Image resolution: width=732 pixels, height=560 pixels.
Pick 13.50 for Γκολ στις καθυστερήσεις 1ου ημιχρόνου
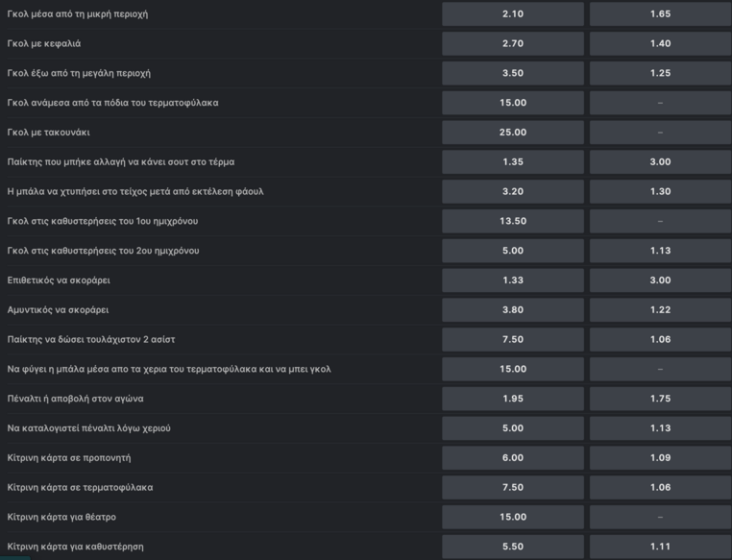coord(513,221)
